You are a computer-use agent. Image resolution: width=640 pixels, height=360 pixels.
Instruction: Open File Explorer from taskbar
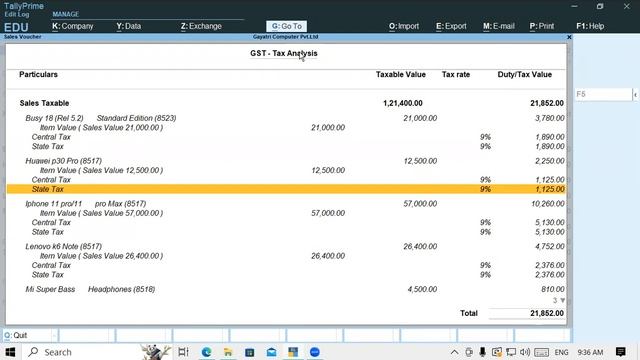point(228,352)
